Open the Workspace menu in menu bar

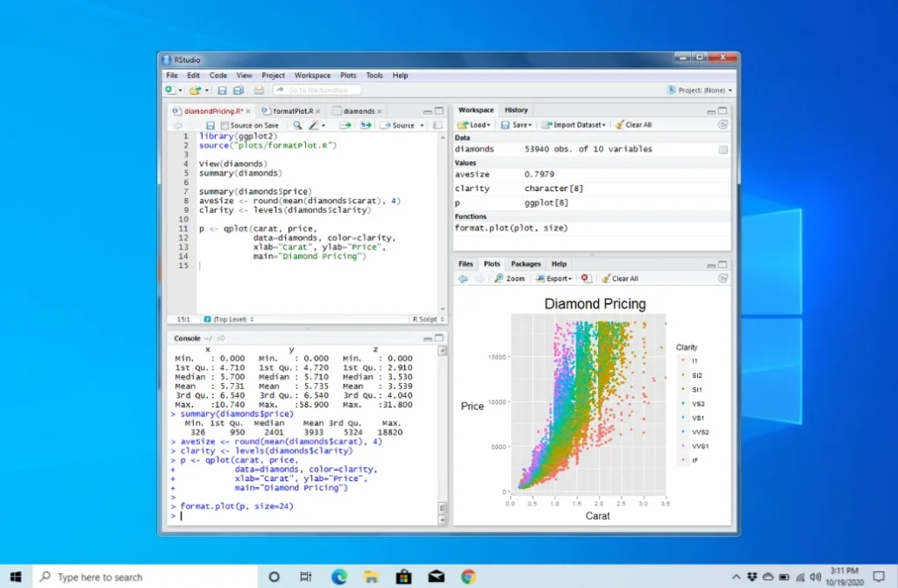coord(312,75)
